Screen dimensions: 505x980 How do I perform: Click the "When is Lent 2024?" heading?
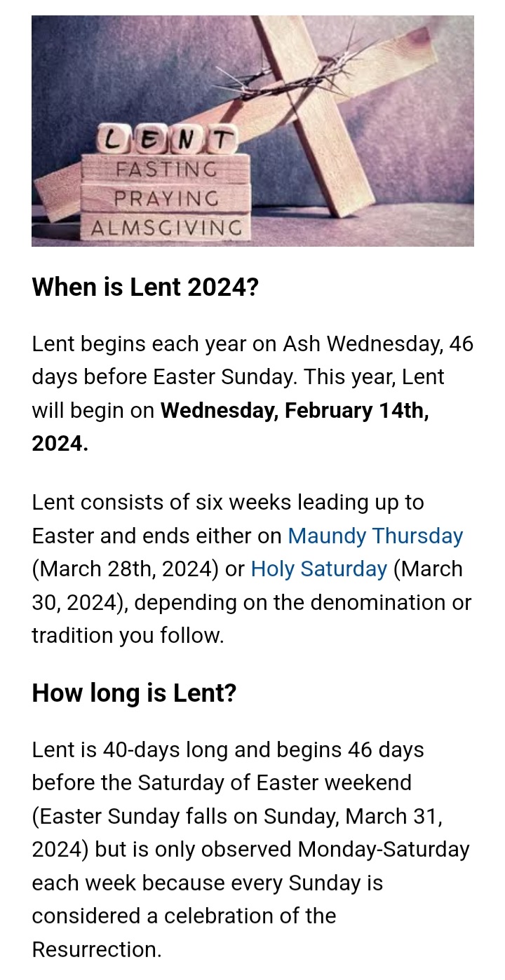(145, 287)
